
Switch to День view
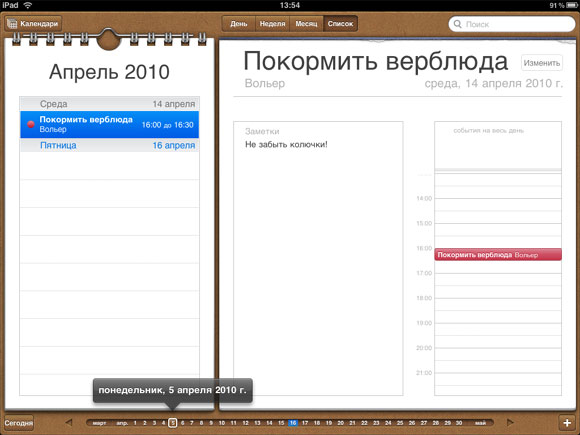pyautogui.click(x=239, y=24)
